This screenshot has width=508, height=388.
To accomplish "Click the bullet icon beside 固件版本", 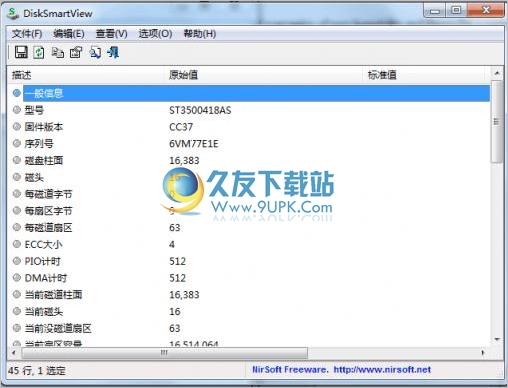I will pos(17,127).
